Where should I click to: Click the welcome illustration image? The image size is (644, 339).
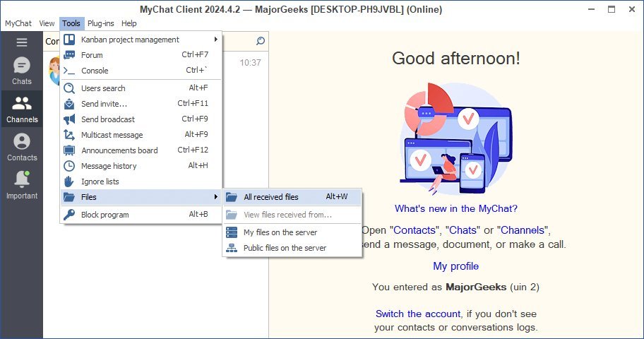point(456,139)
